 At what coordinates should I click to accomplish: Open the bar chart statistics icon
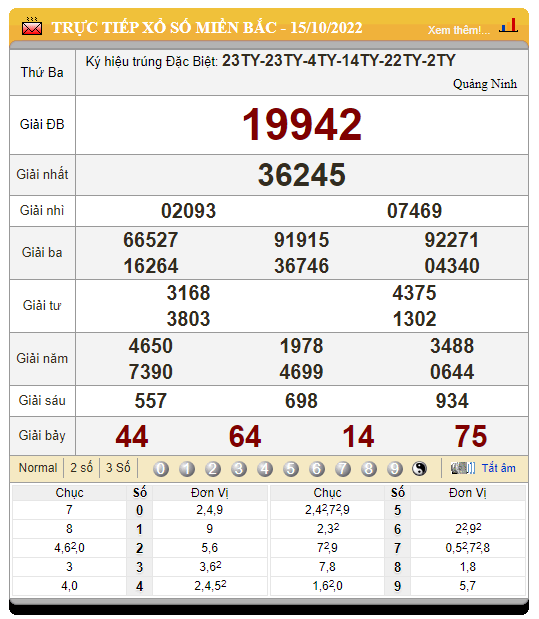click(508, 25)
